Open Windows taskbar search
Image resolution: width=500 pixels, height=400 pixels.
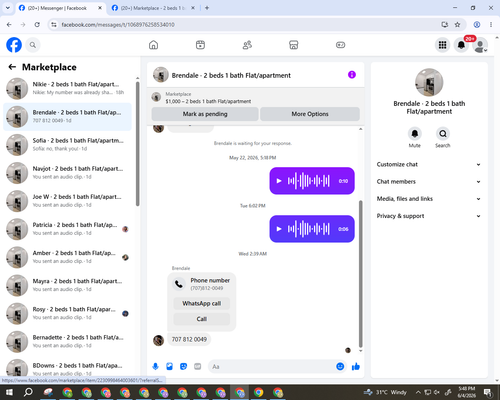pos(29,392)
